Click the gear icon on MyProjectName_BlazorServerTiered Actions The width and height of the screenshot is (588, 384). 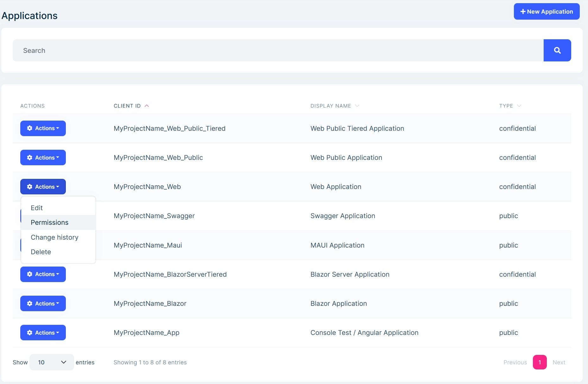[x=30, y=274]
